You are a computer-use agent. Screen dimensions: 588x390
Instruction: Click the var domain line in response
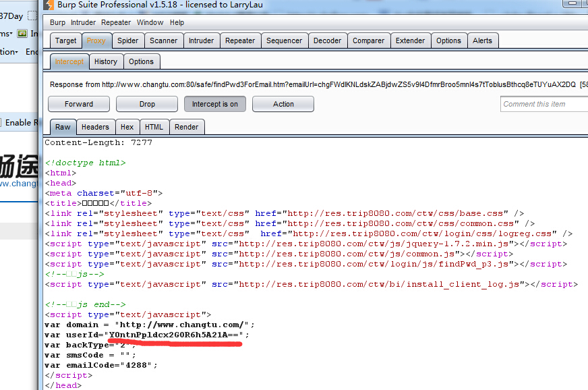[x=149, y=325]
